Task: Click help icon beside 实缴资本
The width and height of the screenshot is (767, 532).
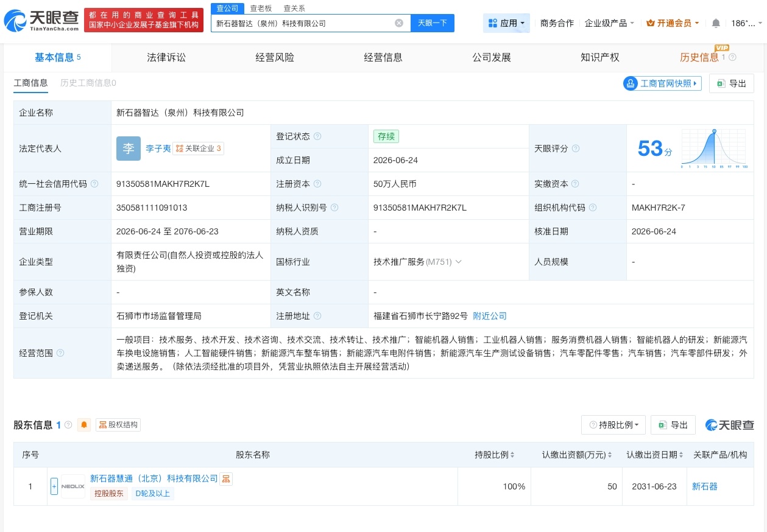Action: (x=576, y=184)
